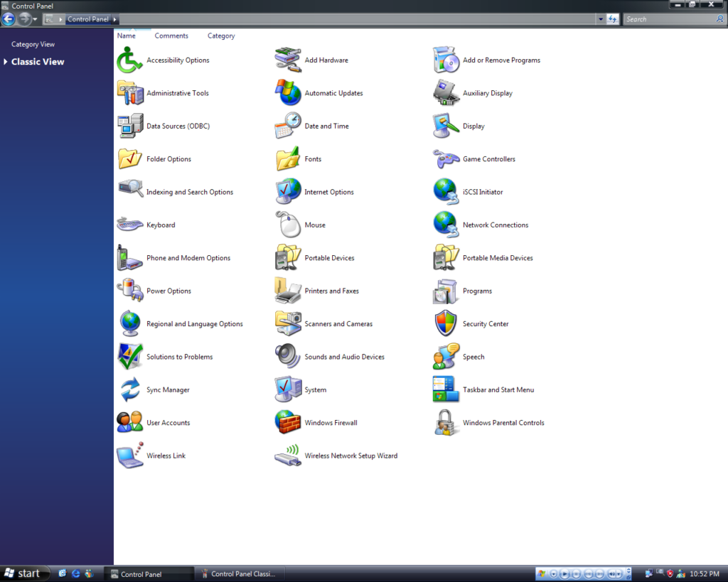Open Keyboard settings
This screenshot has height=582, width=728.
point(146,225)
